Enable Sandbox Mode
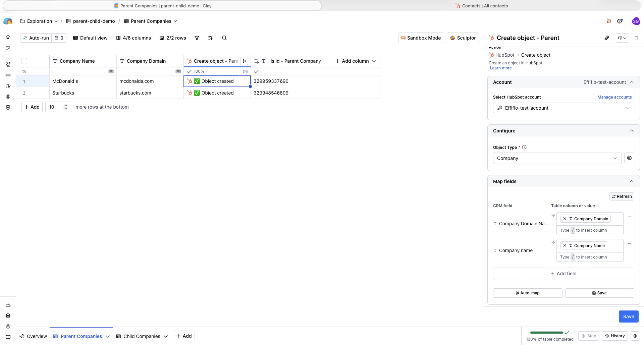The height and width of the screenshot is (345, 644). [421, 38]
